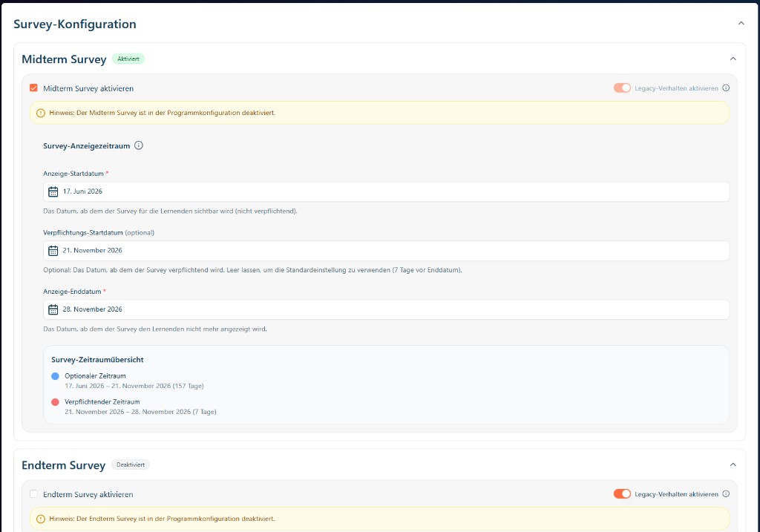Click the Optionaler Zeitraum label
Viewport: 760px width, 532px height.
96,376
